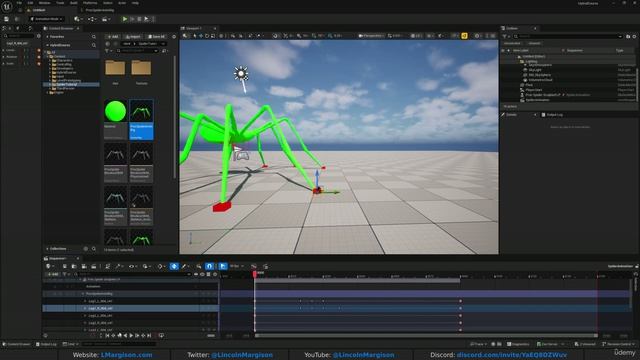Toggle rotation snapping in viewport toolbar

314,36
